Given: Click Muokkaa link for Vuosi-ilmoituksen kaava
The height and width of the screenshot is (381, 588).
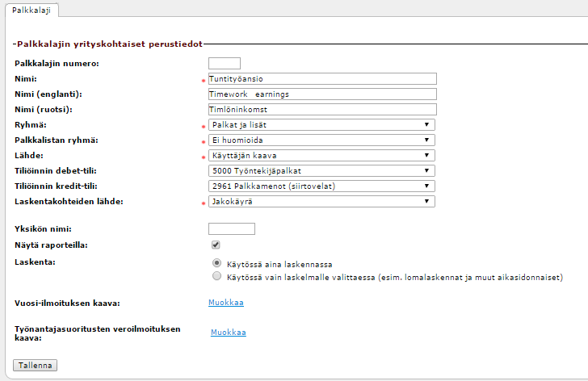Looking at the screenshot, I should point(226,303).
